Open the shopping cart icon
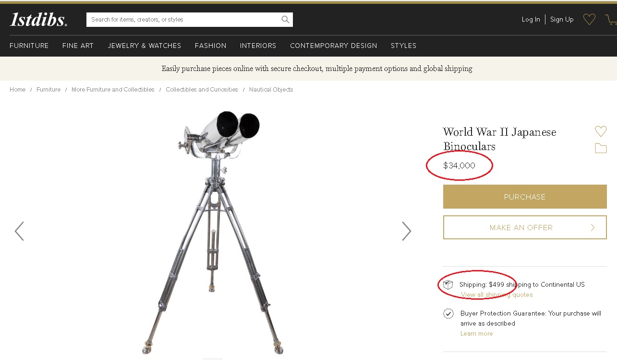Image resolution: width=617 pixels, height=364 pixels. click(611, 20)
